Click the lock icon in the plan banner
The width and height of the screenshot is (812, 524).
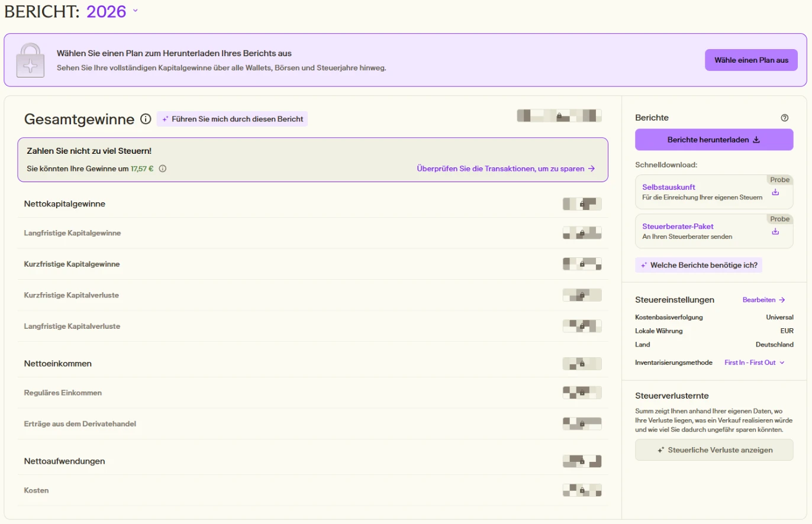pyautogui.click(x=29, y=60)
